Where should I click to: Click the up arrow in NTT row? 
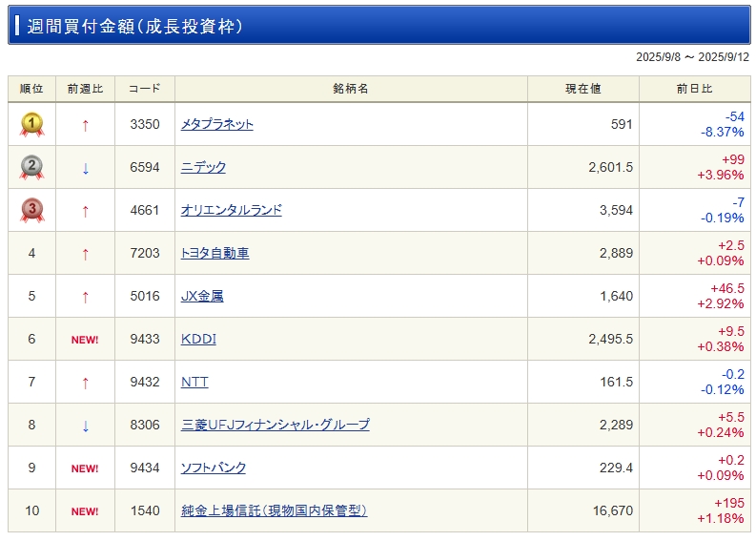click(x=86, y=384)
